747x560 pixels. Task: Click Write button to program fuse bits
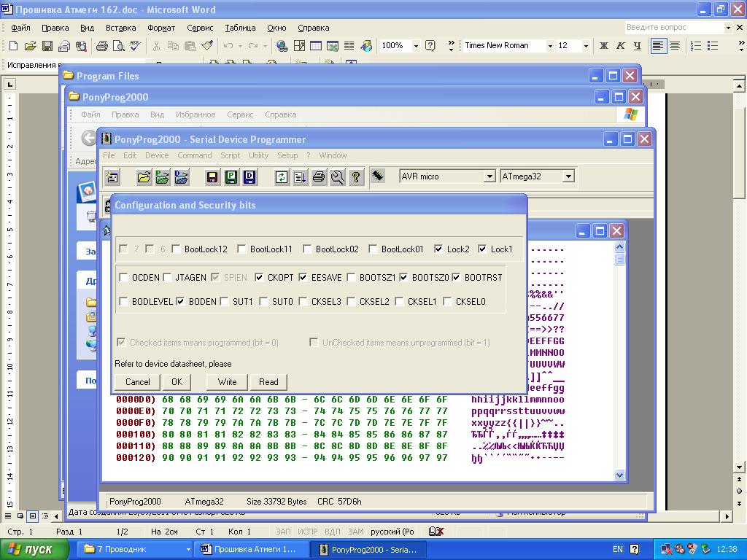(x=228, y=382)
